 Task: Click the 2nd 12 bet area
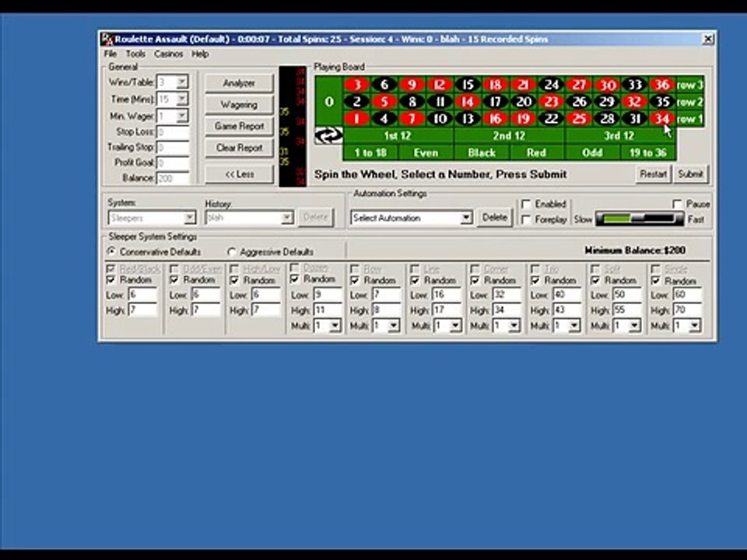pyautogui.click(x=509, y=135)
